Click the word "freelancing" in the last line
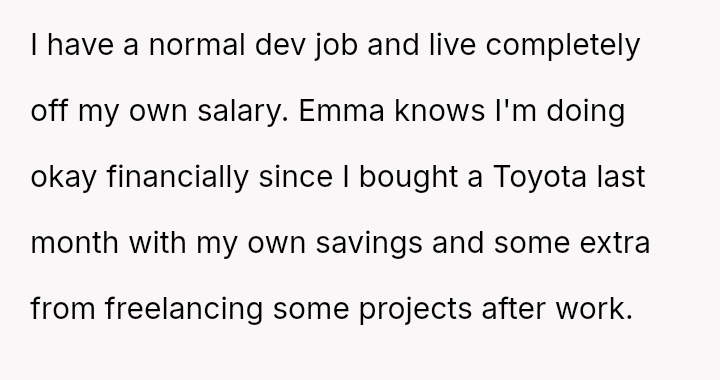This screenshot has width=720, height=380. pos(184,308)
